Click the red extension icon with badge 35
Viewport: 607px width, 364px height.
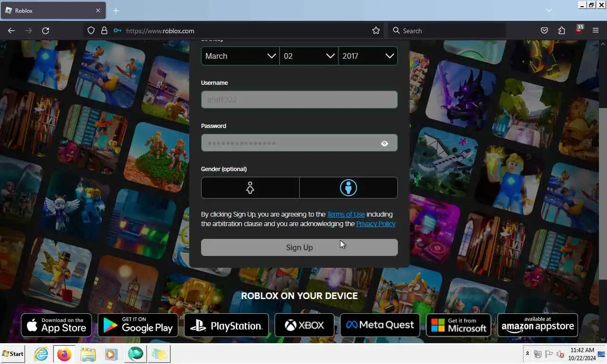[x=579, y=30]
